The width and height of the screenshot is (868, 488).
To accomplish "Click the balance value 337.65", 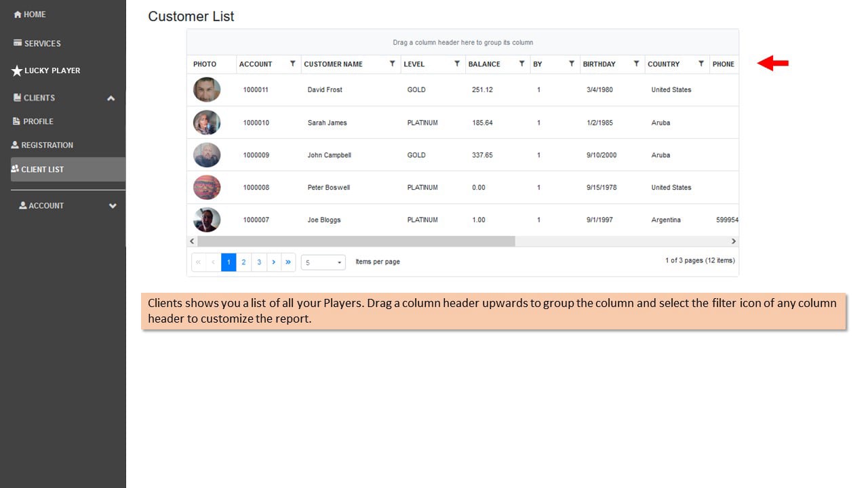I will pyautogui.click(x=482, y=155).
